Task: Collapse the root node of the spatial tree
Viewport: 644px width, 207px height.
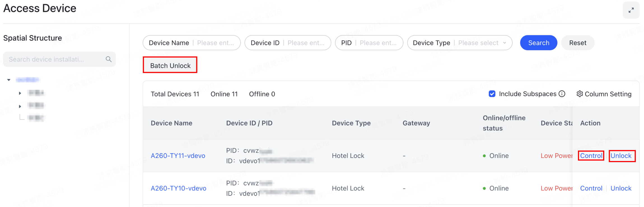Action: 8,80
